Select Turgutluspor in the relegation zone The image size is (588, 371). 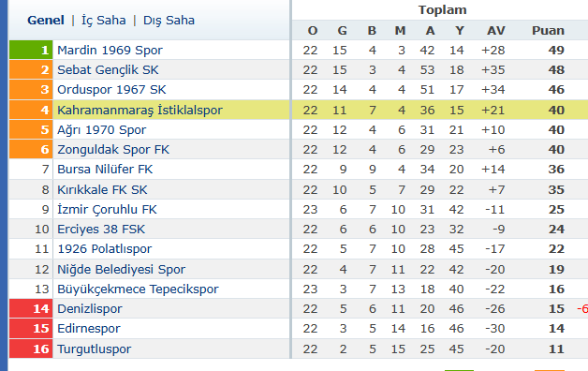[95, 349]
